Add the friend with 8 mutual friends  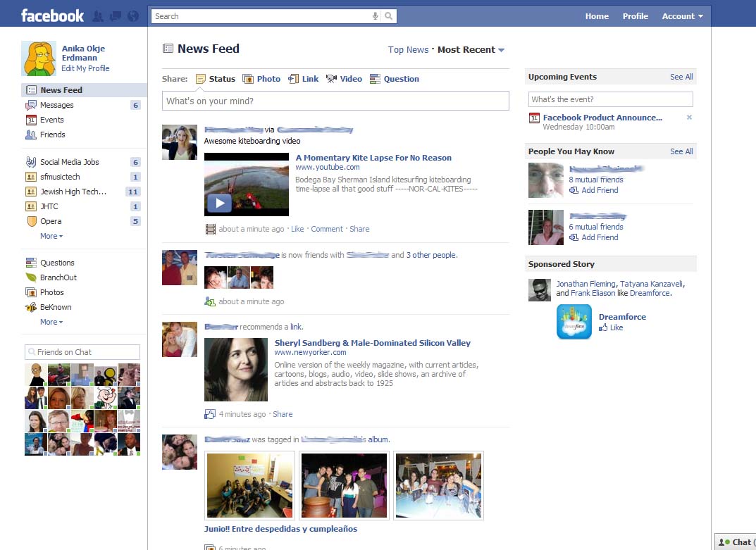pyautogui.click(x=594, y=190)
